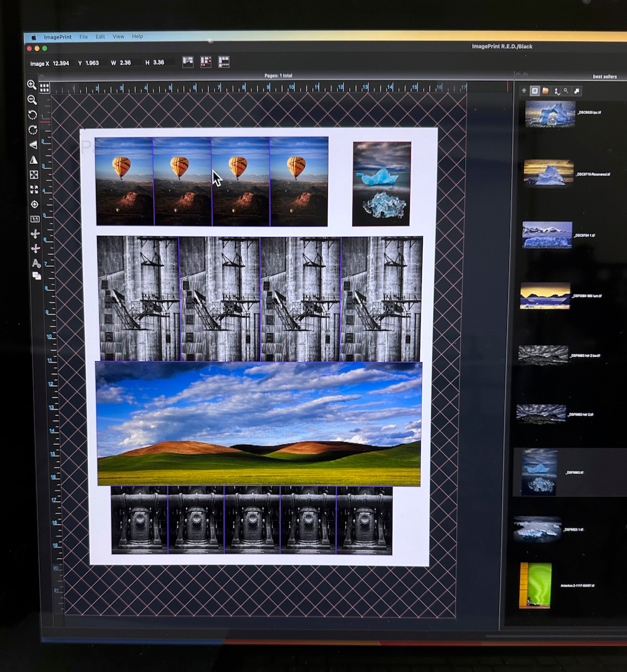627x672 pixels.
Task: Select the rightmost black-and-white machine image
Action: (364, 520)
